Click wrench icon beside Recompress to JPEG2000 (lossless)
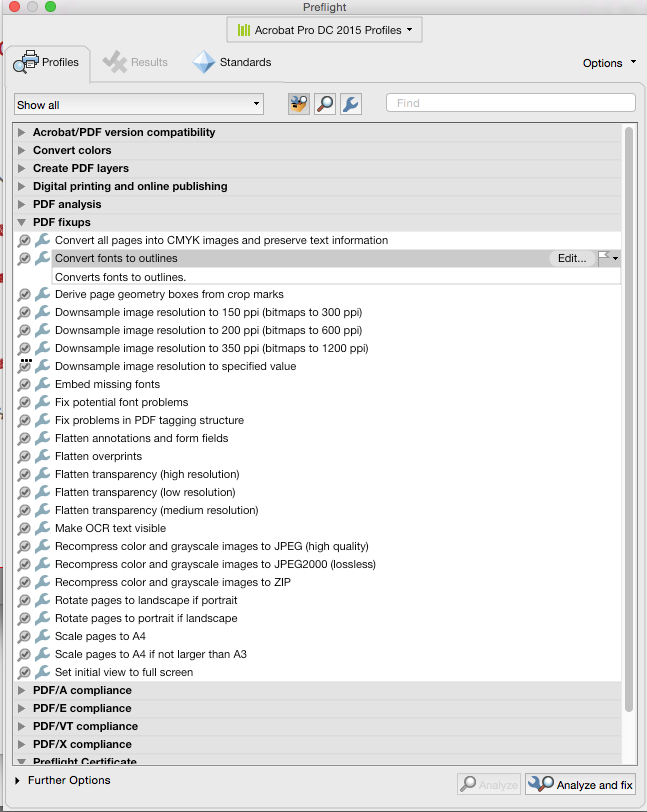This screenshot has width=647, height=812. (42, 563)
